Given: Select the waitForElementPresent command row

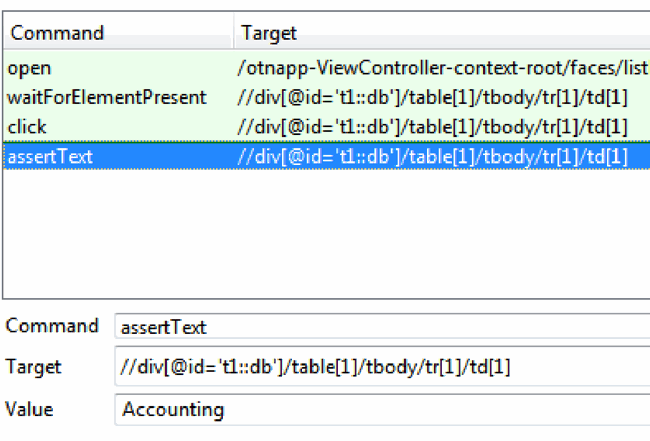Looking at the screenshot, I should [x=106, y=97].
